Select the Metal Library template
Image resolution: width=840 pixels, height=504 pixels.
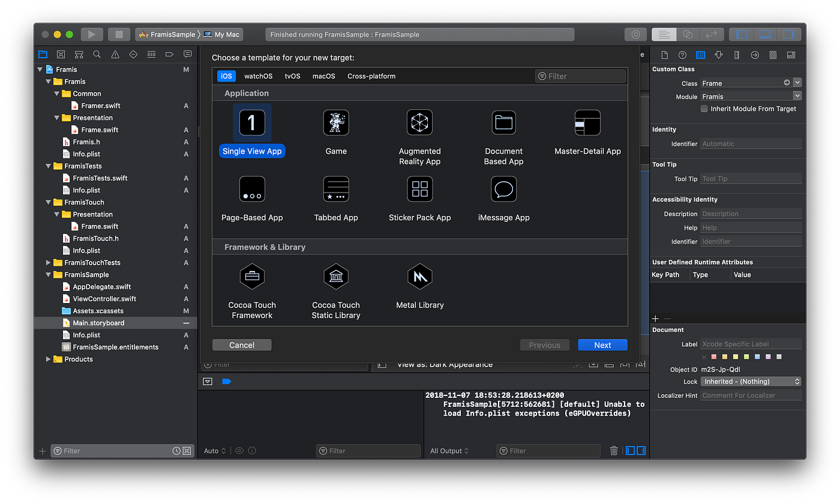(419, 277)
